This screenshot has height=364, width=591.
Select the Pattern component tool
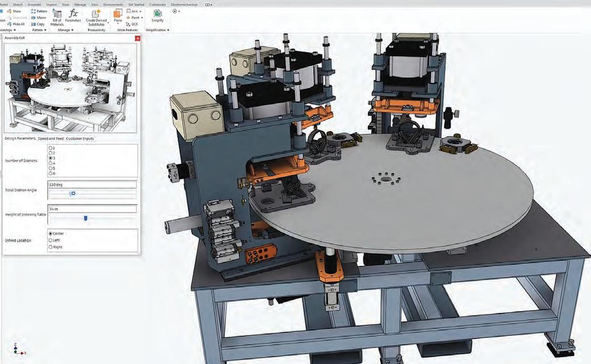tap(39, 11)
